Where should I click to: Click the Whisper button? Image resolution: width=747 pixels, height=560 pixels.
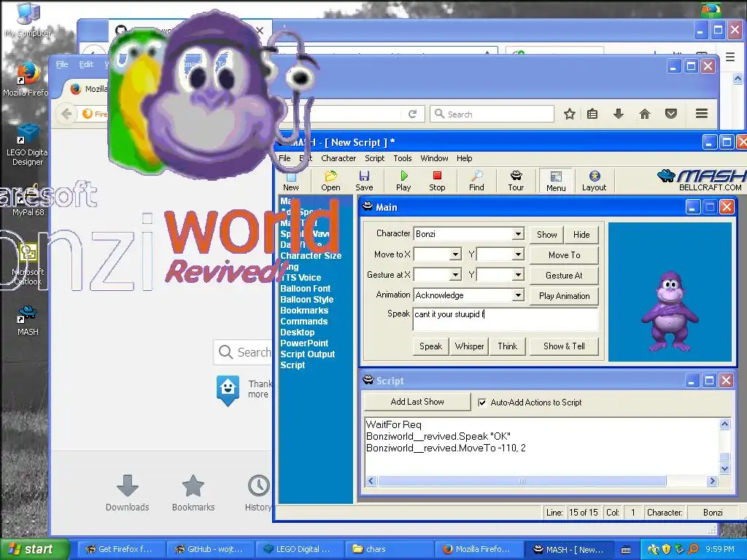tap(469, 346)
